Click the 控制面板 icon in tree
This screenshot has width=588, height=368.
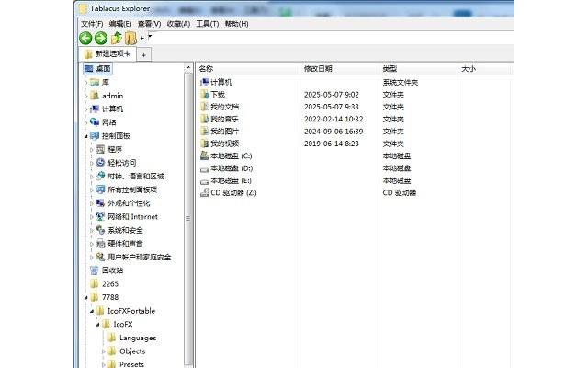click(x=95, y=136)
